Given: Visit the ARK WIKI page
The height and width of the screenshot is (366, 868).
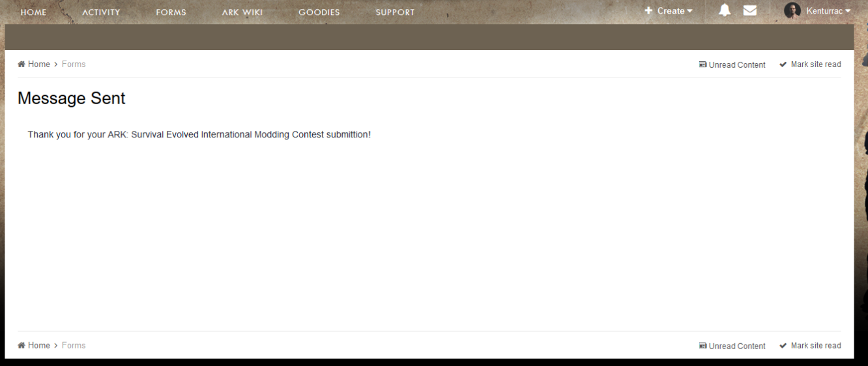Looking at the screenshot, I should (x=242, y=12).
